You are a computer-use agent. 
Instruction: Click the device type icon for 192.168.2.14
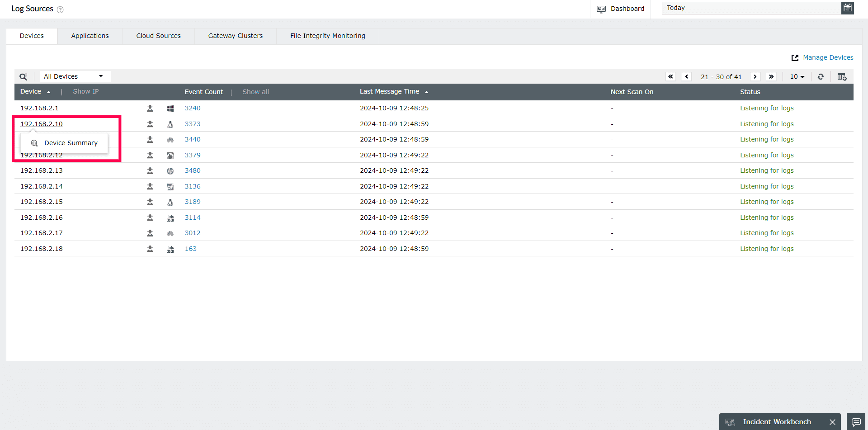click(x=170, y=187)
